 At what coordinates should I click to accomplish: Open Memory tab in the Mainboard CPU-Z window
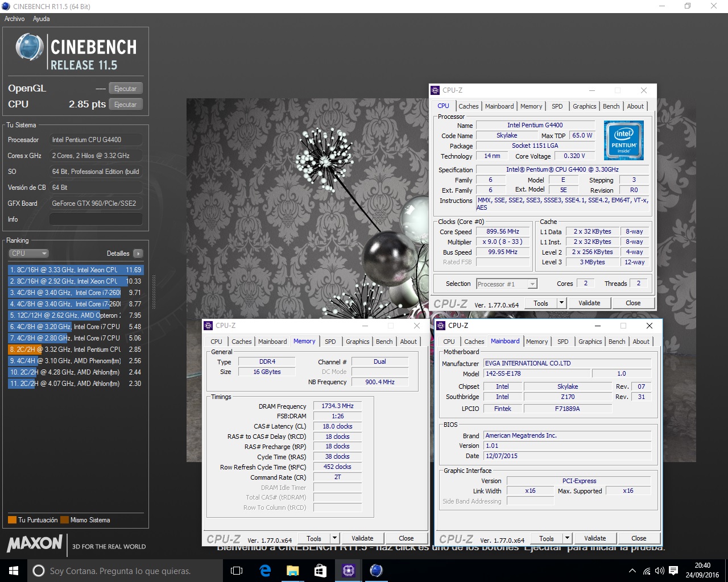coord(537,342)
